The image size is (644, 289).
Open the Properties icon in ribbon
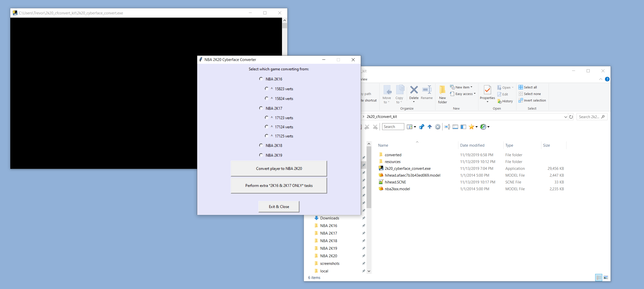pyautogui.click(x=487, y=90)
